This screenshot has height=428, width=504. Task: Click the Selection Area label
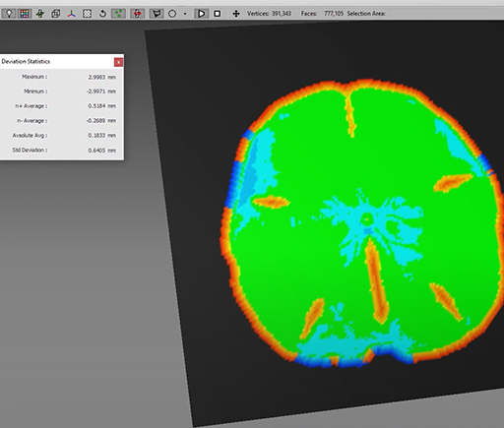click(366, 14)
